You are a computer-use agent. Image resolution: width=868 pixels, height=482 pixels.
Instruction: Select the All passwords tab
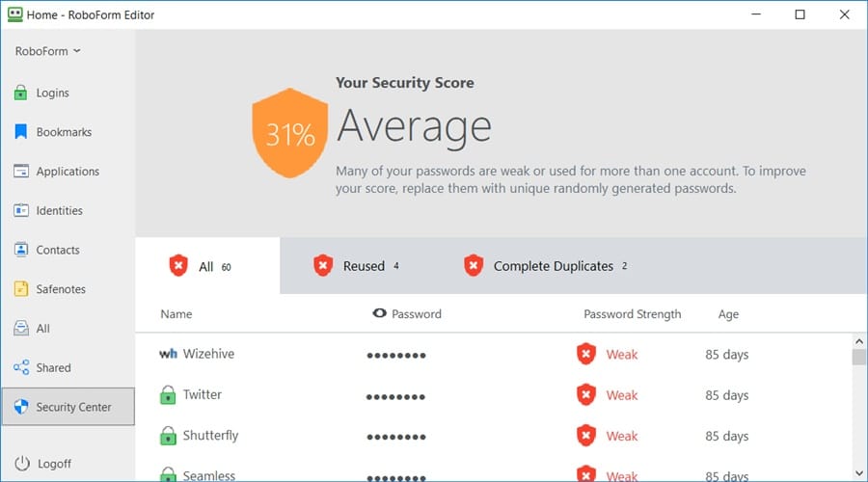coord(204,266)
